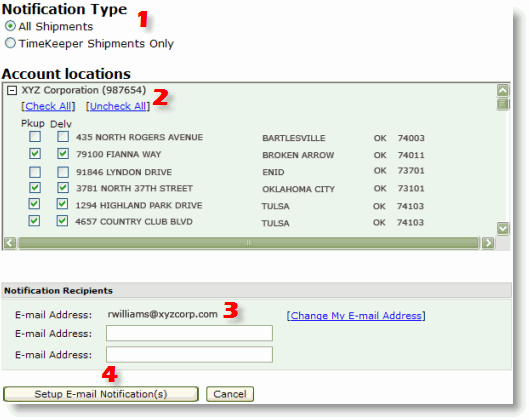This screenshot has width=529, height=420.
Task: Uncheck Pkup for 4657 Country Club Blvd
Action: coord(34,221)
